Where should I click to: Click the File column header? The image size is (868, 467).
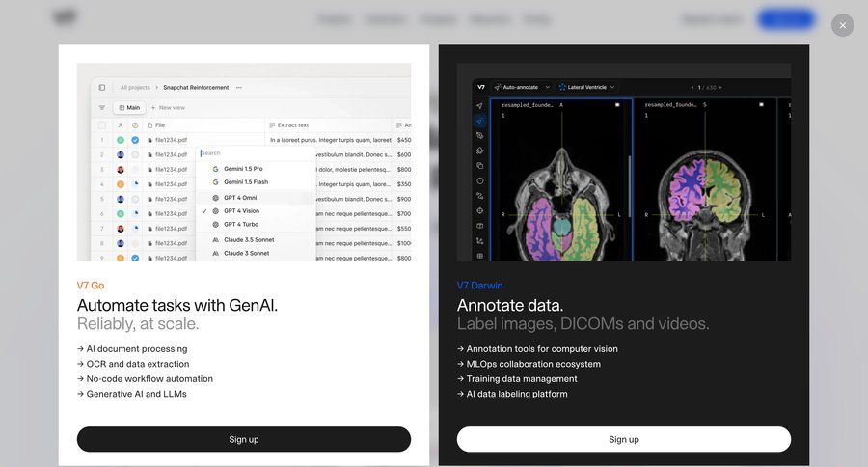156,125
